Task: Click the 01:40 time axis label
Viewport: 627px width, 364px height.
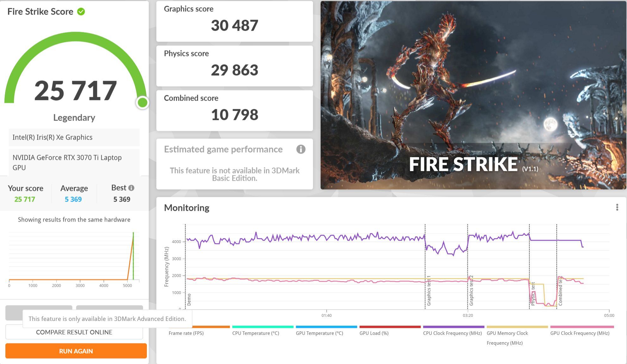Action: 326,316
